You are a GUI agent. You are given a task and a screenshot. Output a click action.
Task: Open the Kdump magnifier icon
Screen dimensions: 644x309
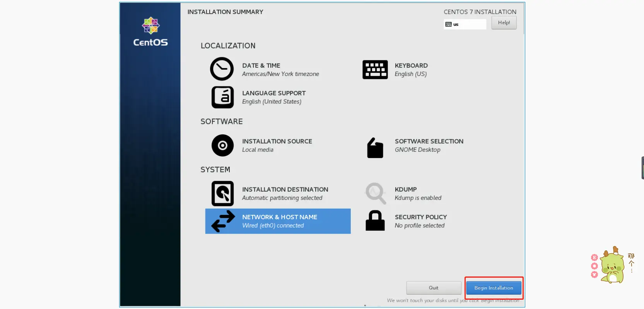pos(376,193)
